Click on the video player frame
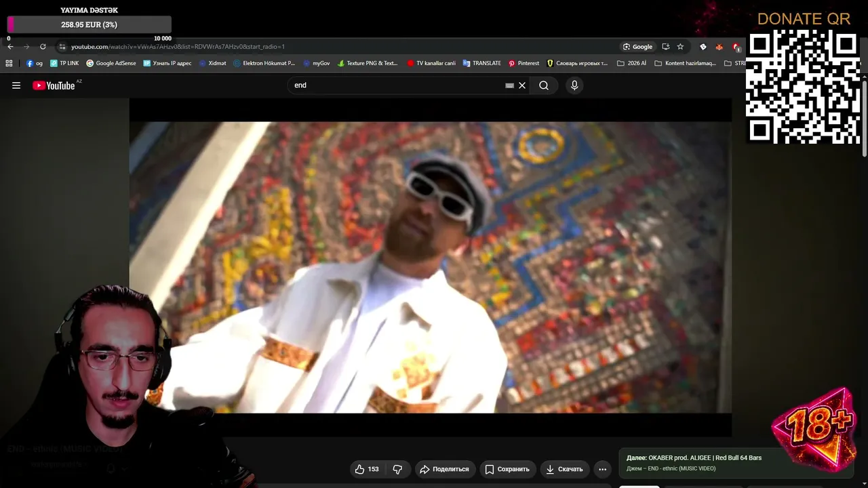Image resolution: width=868 pixels, height=488 pixels. coord(430,267)
